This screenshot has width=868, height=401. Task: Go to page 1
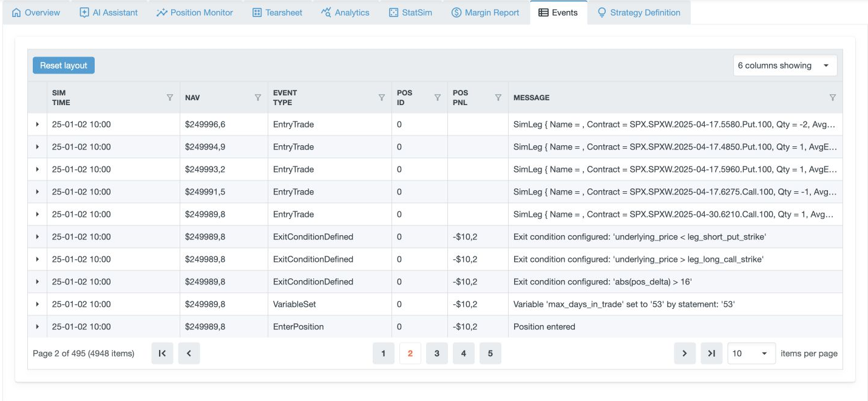tap(384, 353)
